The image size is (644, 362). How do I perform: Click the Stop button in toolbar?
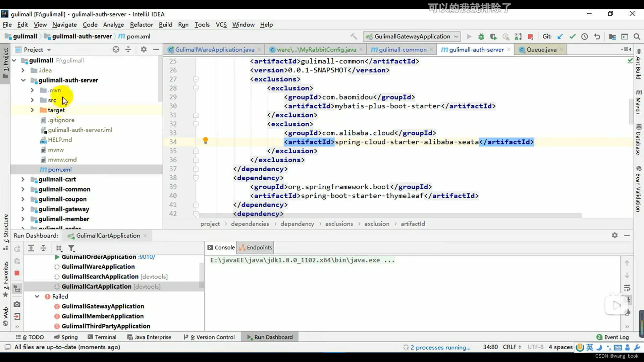click(530, 36)
